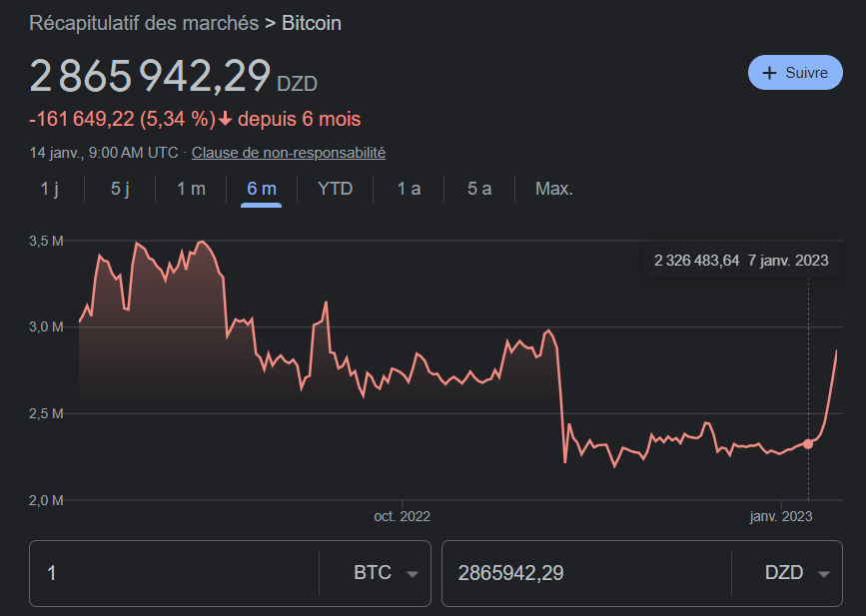Screen dimensions: 866x616
Task: Open the DZD currency dropdown arrow
Action: click(x=824, y=574)
